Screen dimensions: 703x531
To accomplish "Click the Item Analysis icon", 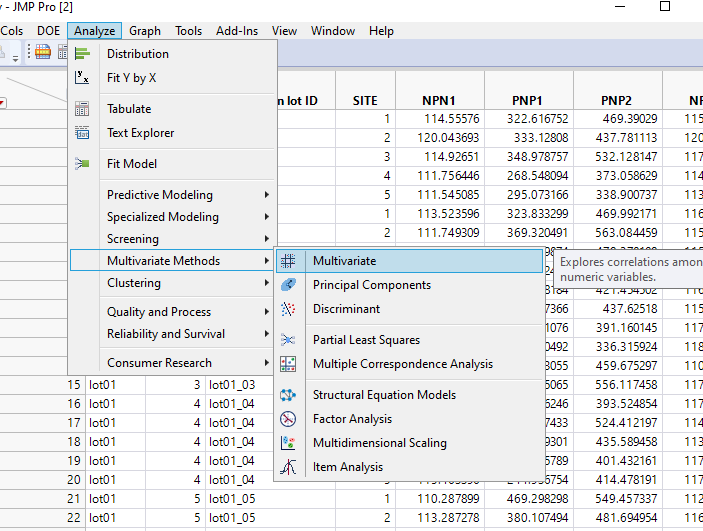I will coord(288,467).
